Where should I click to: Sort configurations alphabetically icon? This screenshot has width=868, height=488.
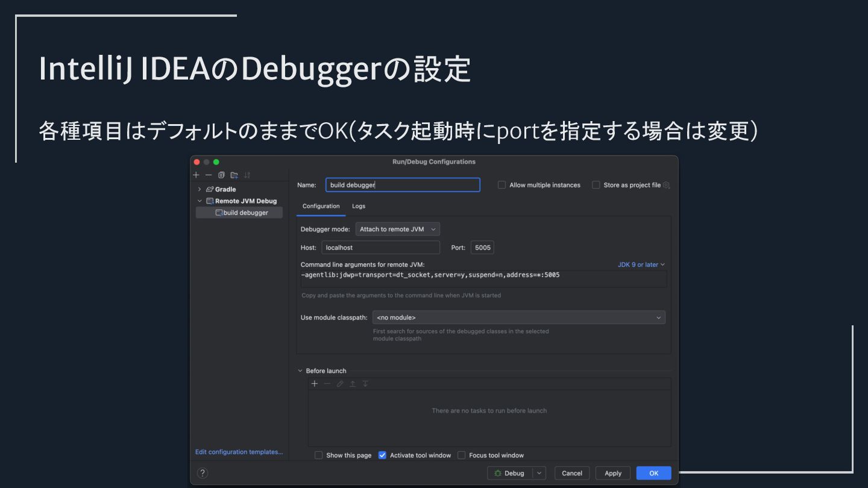(247, 175)
